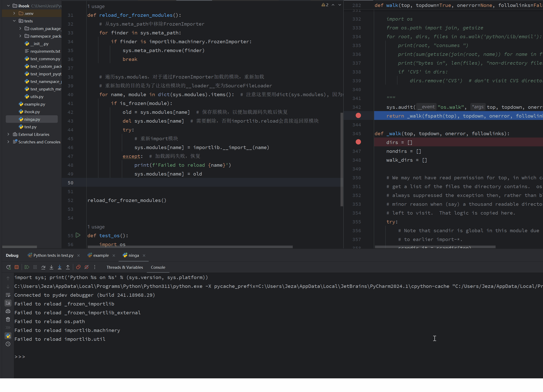Step over the current line

coord(43,267)
